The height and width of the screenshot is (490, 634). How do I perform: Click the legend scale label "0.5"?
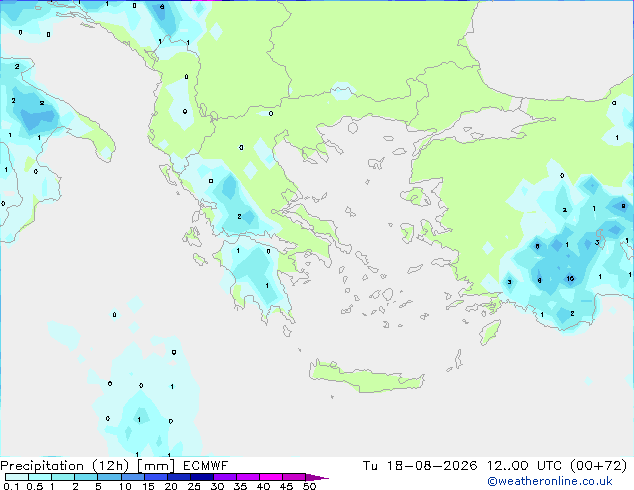35,486
